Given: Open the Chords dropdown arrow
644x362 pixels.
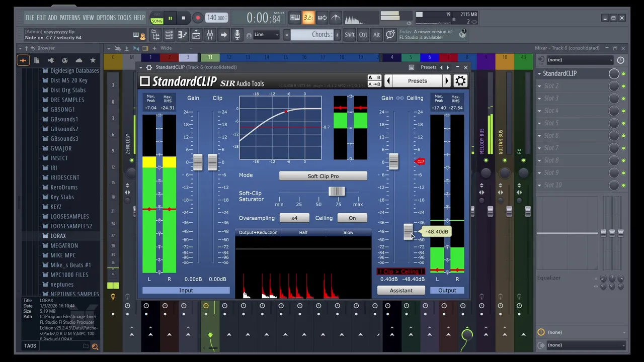Looking at the screenshot, I should click(287, 35).
